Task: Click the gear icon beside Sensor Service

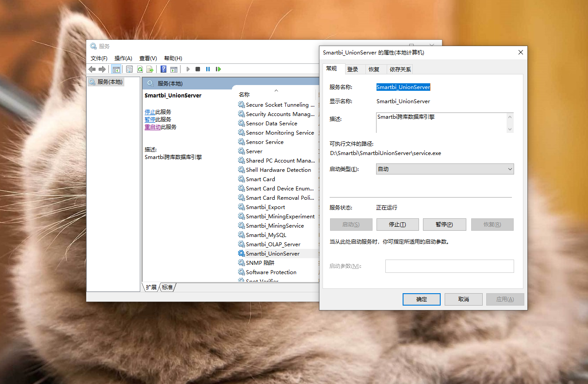Action: tap(241, 142)
